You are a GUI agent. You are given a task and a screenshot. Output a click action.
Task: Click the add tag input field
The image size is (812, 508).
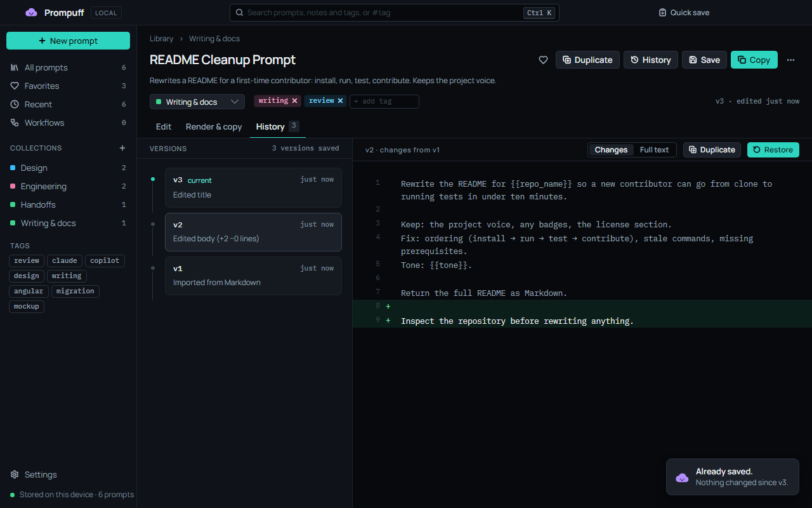(384, 102)
